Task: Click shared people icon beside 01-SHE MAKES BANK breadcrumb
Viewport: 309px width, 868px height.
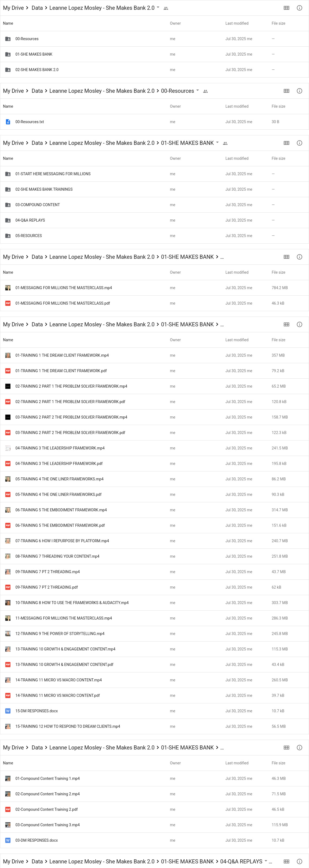Action: (225, 143)
